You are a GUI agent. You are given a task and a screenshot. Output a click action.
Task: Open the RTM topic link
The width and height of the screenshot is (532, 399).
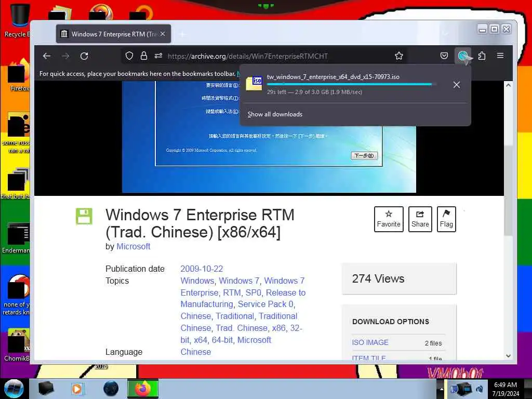tap(232, 292)
